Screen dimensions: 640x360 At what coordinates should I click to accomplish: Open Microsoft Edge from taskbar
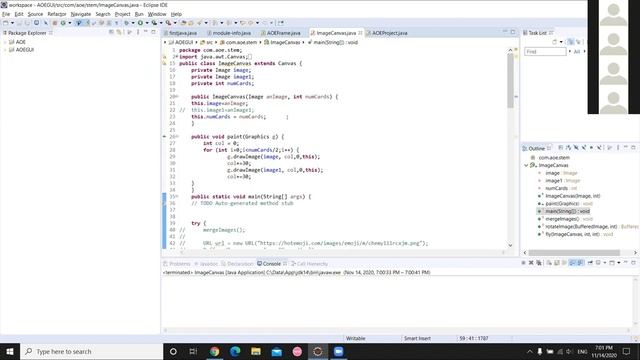235,351
